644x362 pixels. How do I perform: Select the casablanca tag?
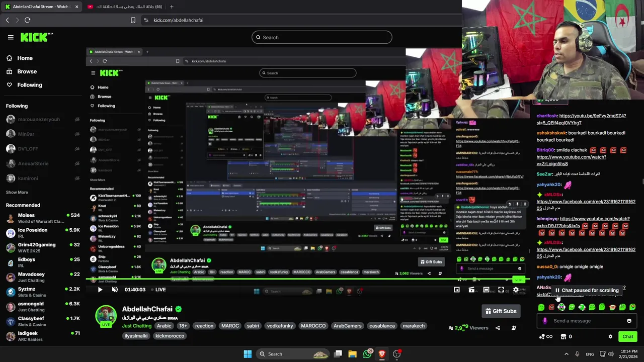pyautogui.click(x=382, y=326)
